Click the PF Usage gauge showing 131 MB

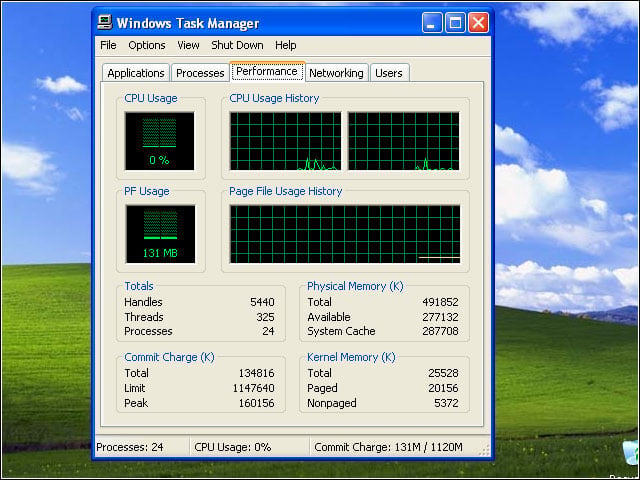point(160,234)
